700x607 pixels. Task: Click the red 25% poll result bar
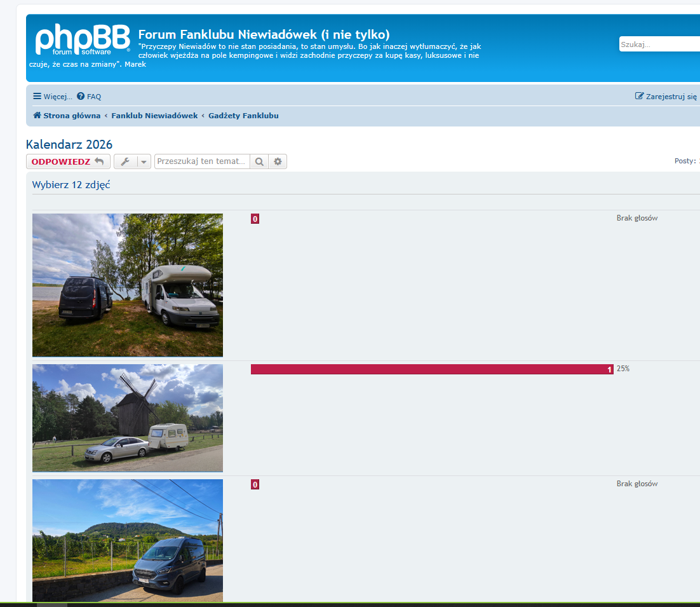(x=432, y=369)
